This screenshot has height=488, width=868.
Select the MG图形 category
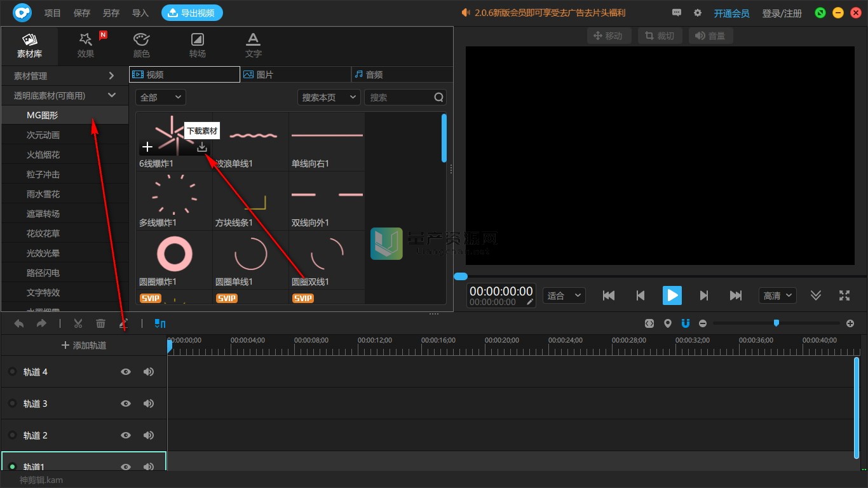pos(65,115)
